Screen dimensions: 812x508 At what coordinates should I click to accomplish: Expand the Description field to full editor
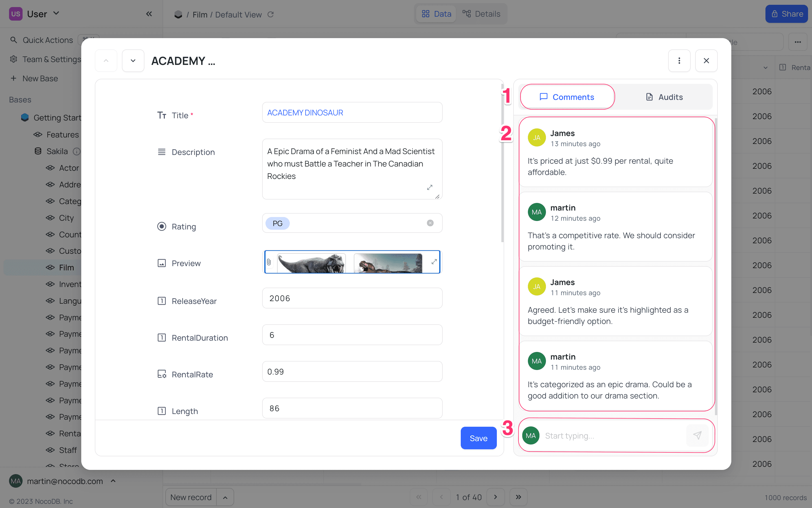tap(429, 187)
